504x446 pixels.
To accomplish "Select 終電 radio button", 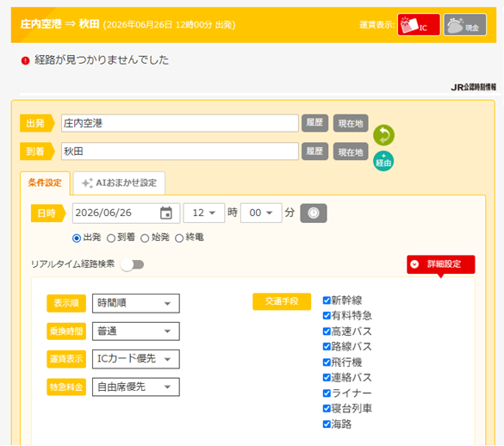I will 179,238.
